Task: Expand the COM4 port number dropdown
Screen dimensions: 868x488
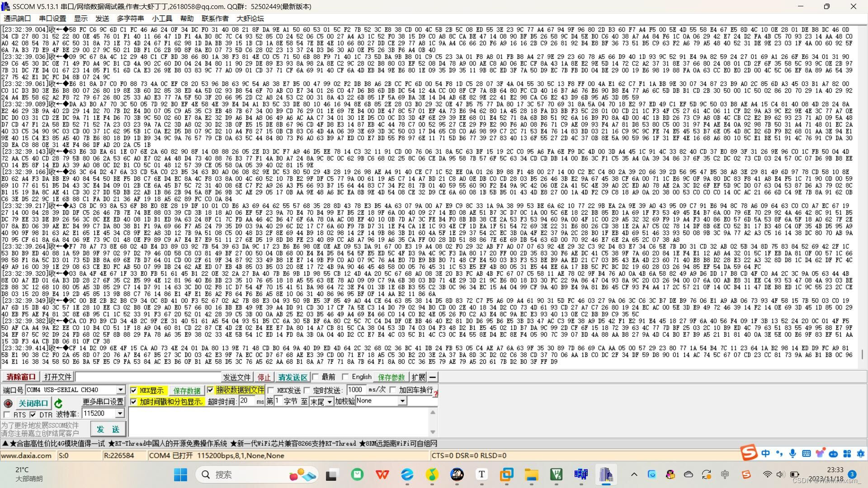Action: (x=120, y=390)
